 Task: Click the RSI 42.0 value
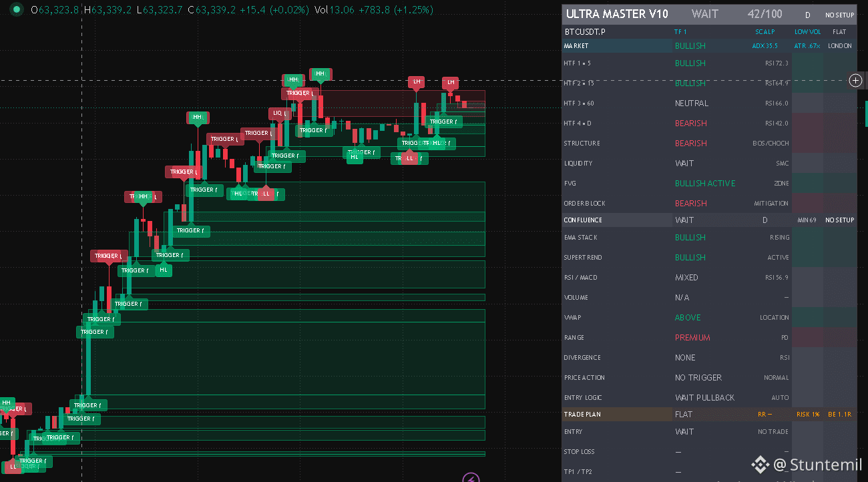coord(777,124)
